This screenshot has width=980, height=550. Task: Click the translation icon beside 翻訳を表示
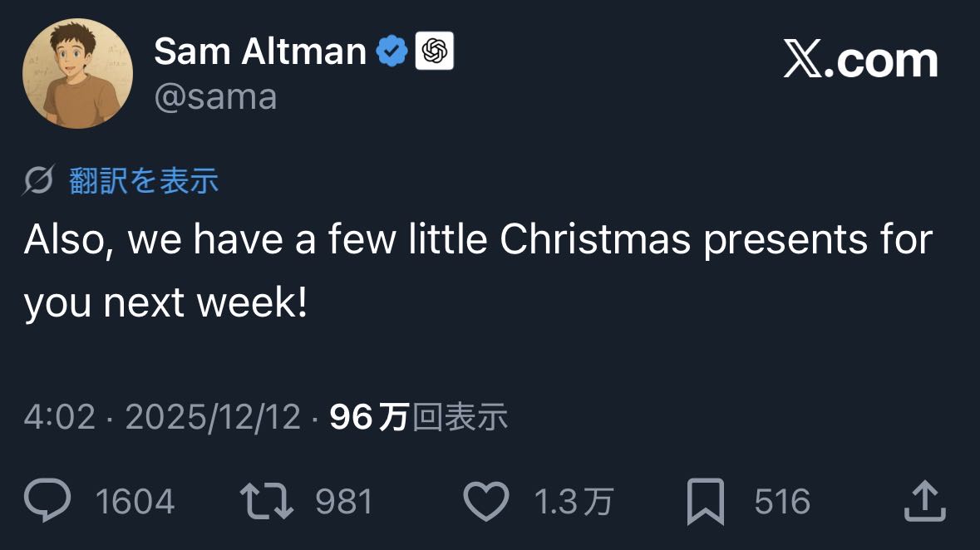click(x=40, y=180)
